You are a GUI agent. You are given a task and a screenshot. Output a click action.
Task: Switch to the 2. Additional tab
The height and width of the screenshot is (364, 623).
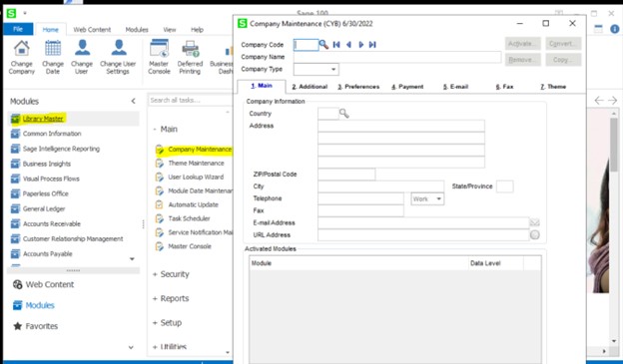[310, 87]
